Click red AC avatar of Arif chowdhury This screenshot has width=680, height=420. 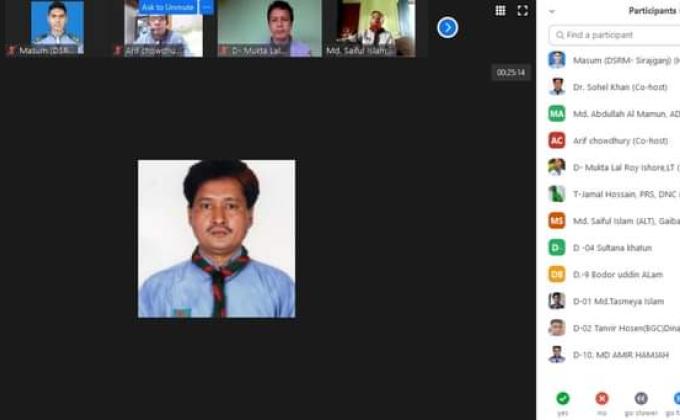coord(557,140)
